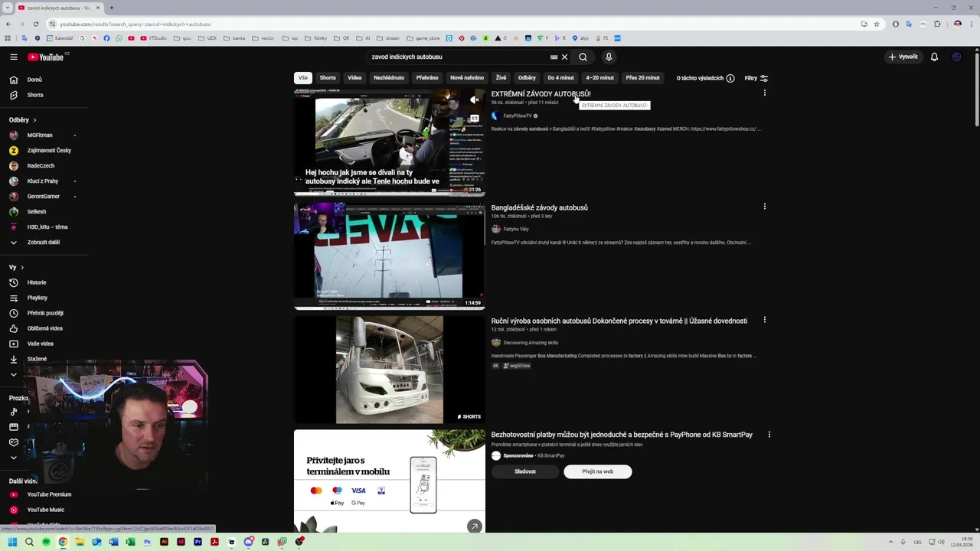The width and height of the screenshot is (980, 551).
Task: Open the arrow icon on the ad thumbnail
Action: (475, 527)
